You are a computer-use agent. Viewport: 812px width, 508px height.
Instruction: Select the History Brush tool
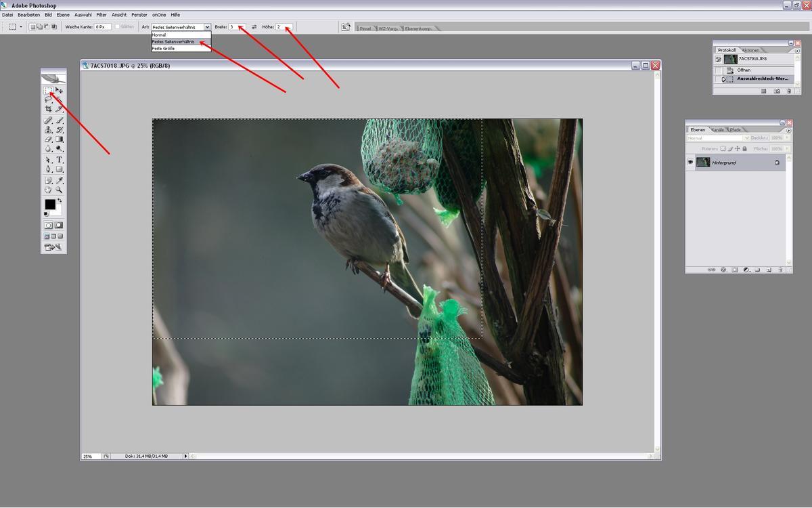click(x=60, y=129)
